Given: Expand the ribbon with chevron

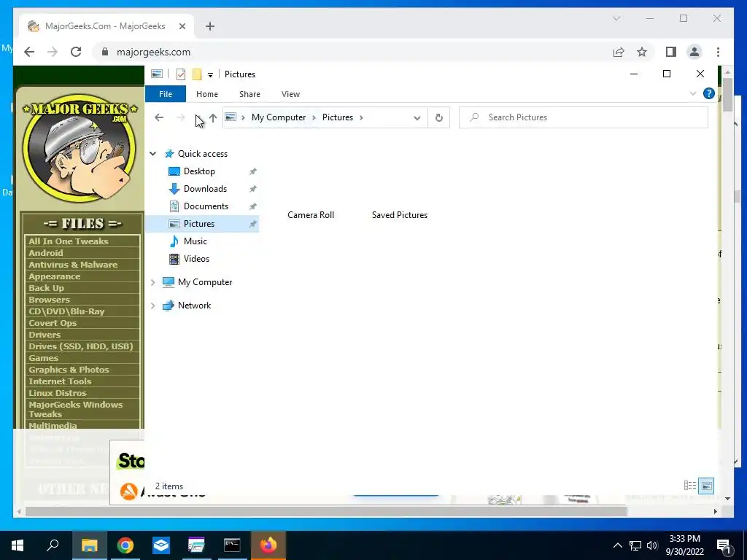Looking at the screenshot, I should (693, 94).
